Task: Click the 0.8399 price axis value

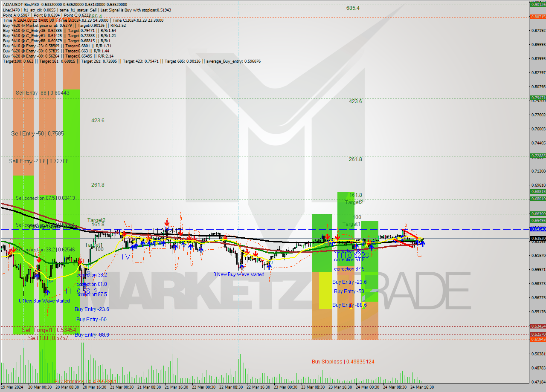Action: (538, 59)
